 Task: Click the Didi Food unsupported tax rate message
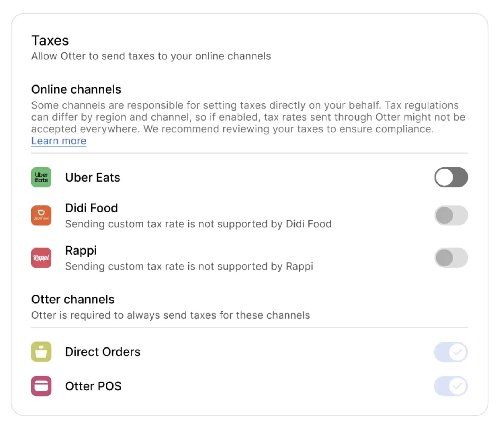tap(198, 224)
